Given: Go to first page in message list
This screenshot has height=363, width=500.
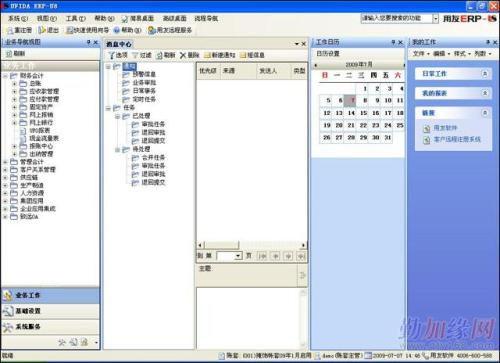Looking at the screenshot, I should click(262, 256).
